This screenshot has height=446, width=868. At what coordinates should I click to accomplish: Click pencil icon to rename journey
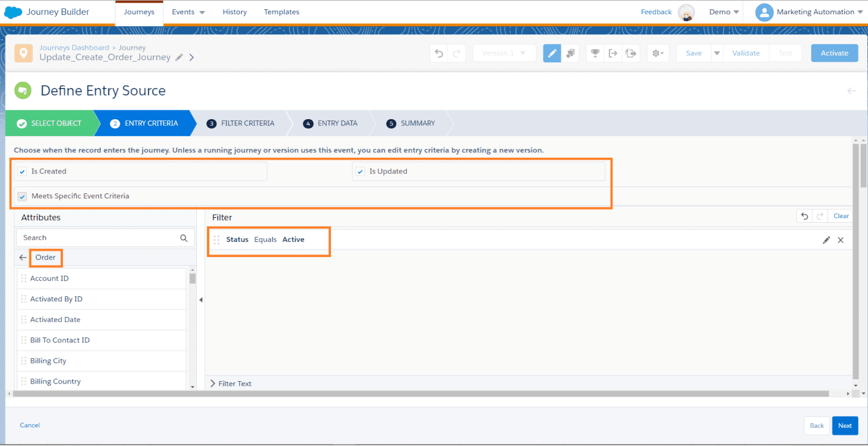179,57
